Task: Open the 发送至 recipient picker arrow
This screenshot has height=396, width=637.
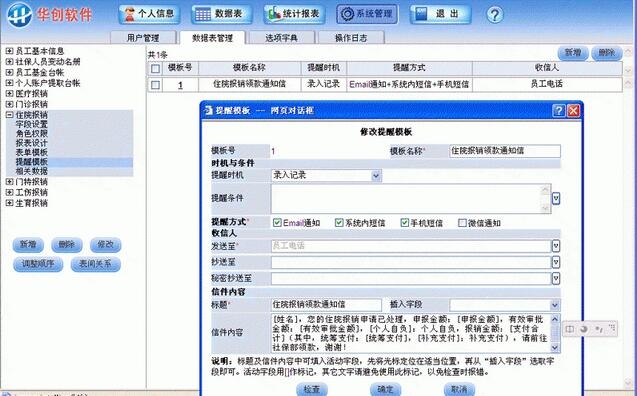Action: tap(556, 246)
